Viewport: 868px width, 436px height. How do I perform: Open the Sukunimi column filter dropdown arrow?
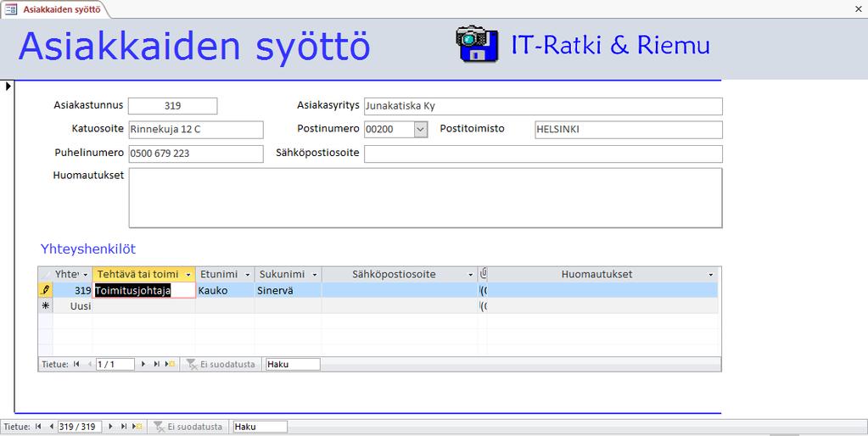[315, 275]
